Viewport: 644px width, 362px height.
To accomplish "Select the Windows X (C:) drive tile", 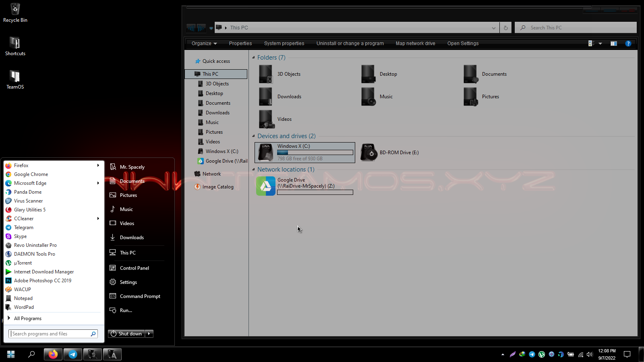I will tap(305, 153).
